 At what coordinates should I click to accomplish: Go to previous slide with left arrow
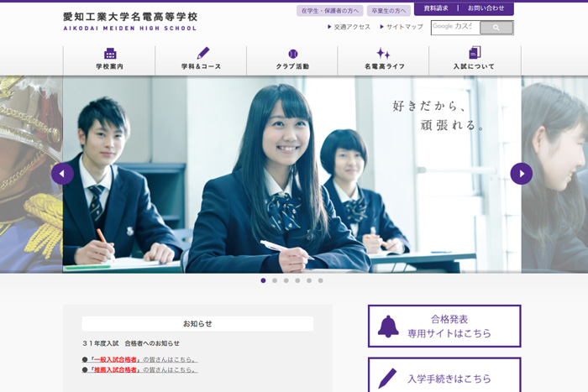[x=62, y=174]
